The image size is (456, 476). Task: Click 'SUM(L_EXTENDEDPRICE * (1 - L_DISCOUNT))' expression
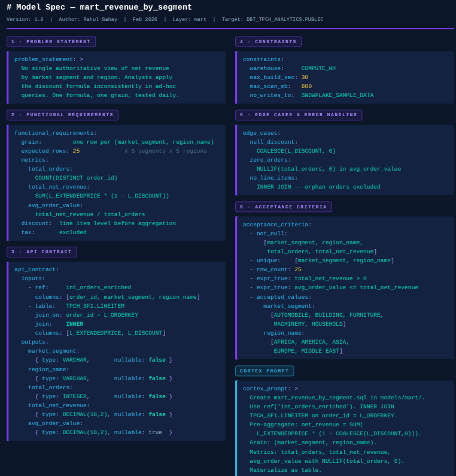coord(102,196)
